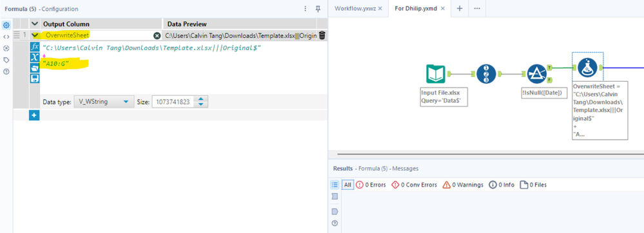The height and width of the screenshot is (233, 644).
Task: Open the Configuration gear tab in sidebar
Action: coord(6,26)
